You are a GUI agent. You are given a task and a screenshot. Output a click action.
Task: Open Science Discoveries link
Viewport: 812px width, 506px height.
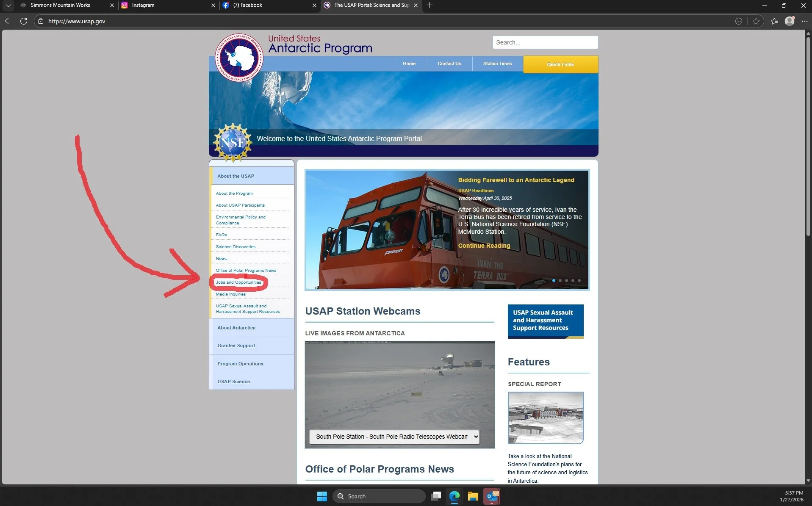[236, 246]
